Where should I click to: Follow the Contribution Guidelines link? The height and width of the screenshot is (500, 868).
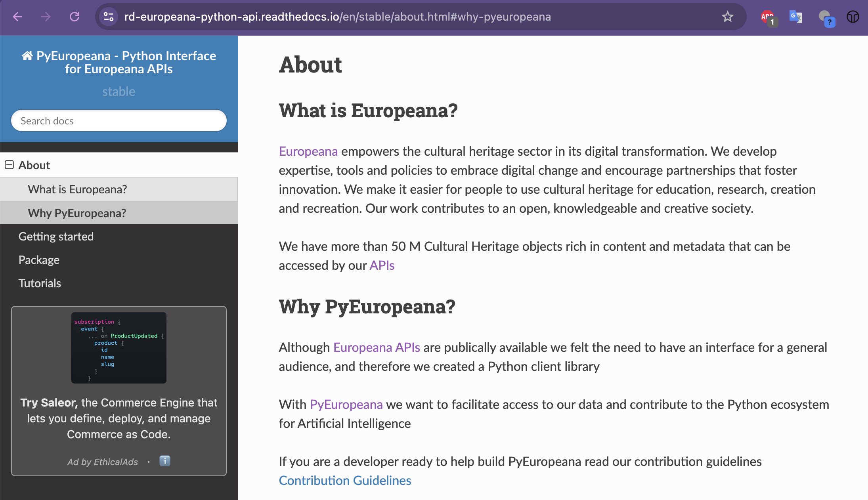coord(345,481)
